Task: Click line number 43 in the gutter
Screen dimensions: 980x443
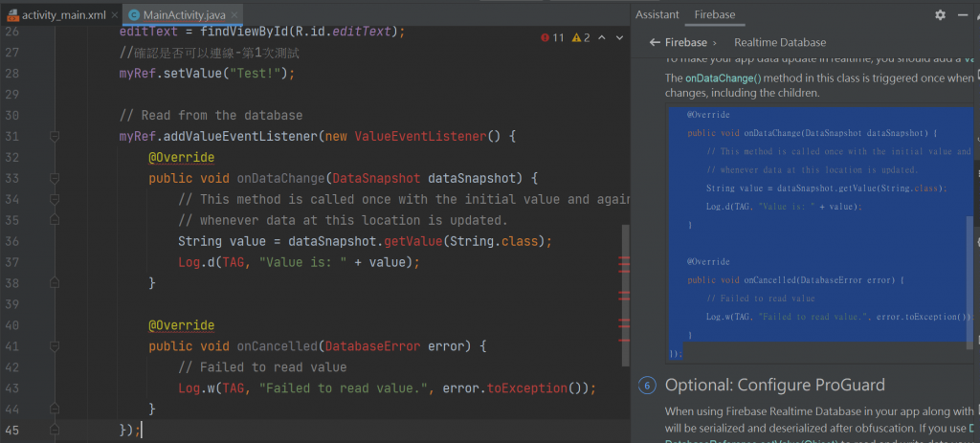Action: click(11, 388)
